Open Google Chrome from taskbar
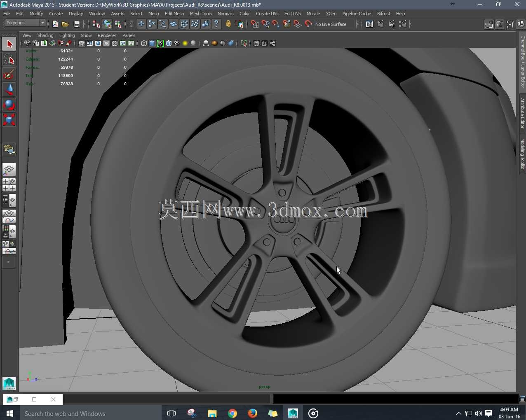Image resolution: width=526 pixels, height=420 pixels. (x=232, y=413)
